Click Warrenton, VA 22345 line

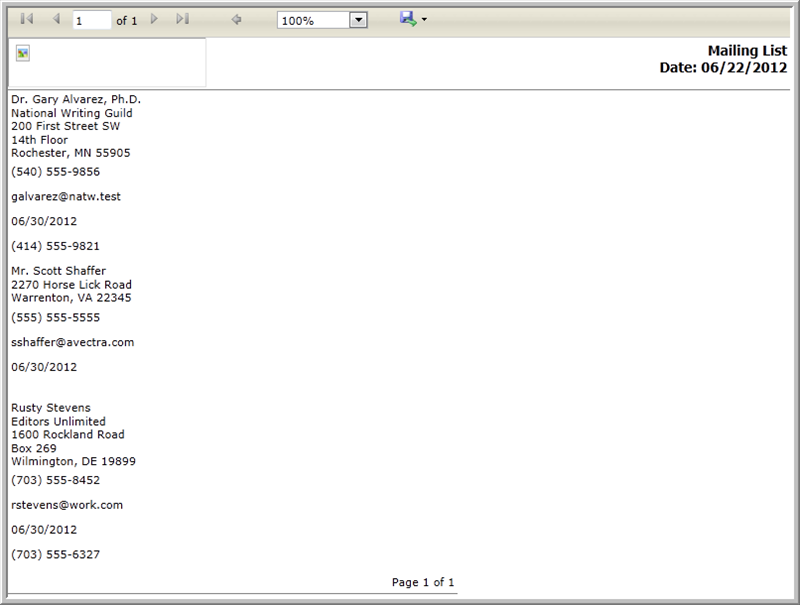pyautogui.click(x=71, y=297)
